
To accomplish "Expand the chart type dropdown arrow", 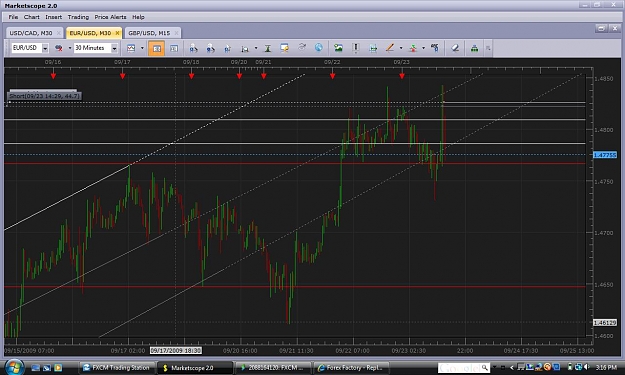I will click(142, 48).
